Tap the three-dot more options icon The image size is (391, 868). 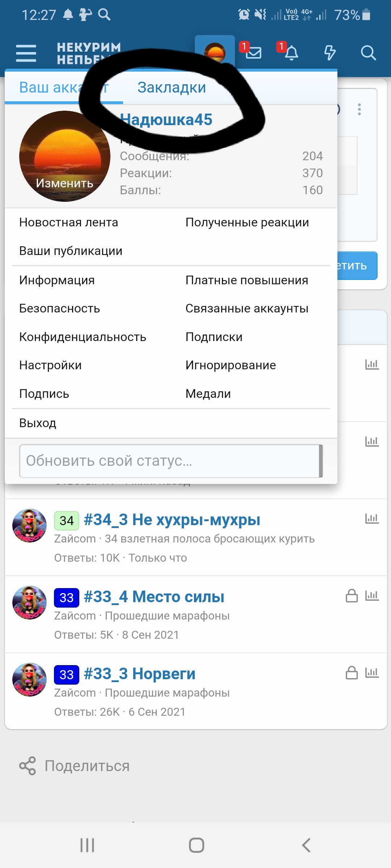click(359, 109)
